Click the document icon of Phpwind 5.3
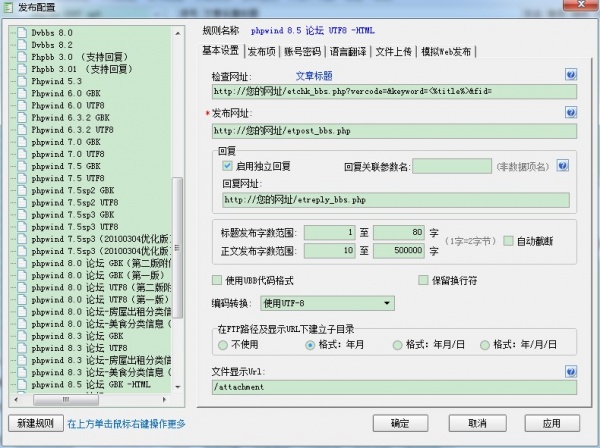This screenshot has width=600, height=448. click(22, 81)
